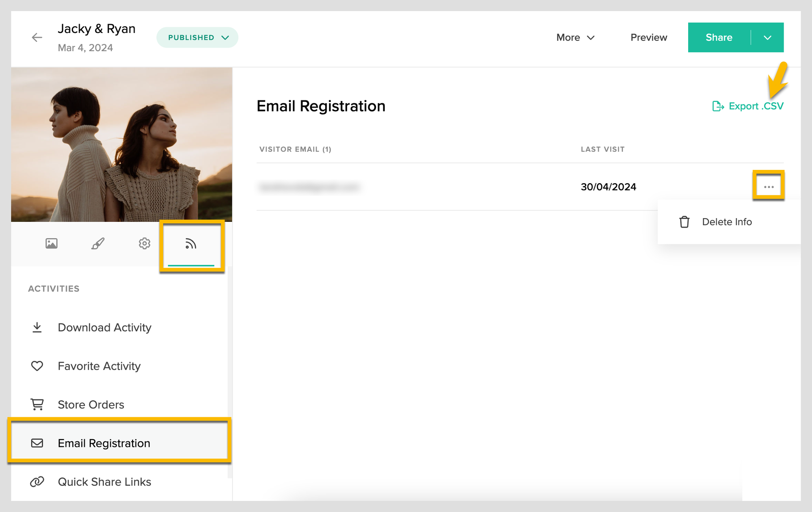The image size is (812, 512).
Task: Open the Photos tab icon
Action: pyautogui.click(x=51, y=243)
